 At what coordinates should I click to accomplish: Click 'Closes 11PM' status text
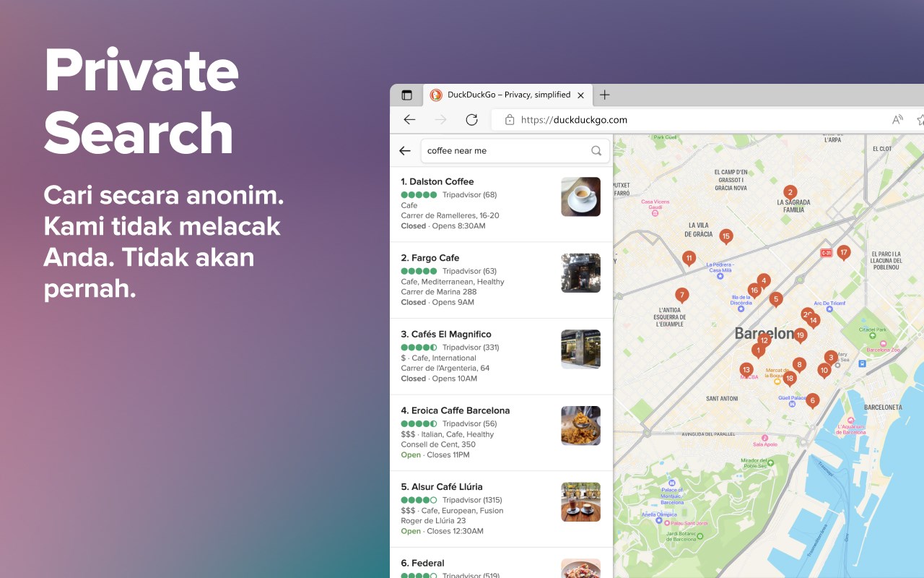448,455
